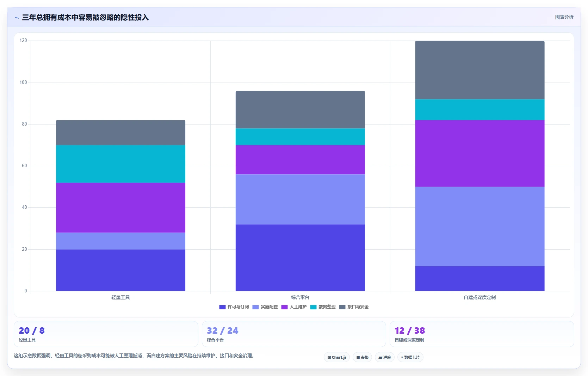Click the 数据卡片 tag button
The height and width of the screenshot is (376, 588).
[x=410, y=357]
